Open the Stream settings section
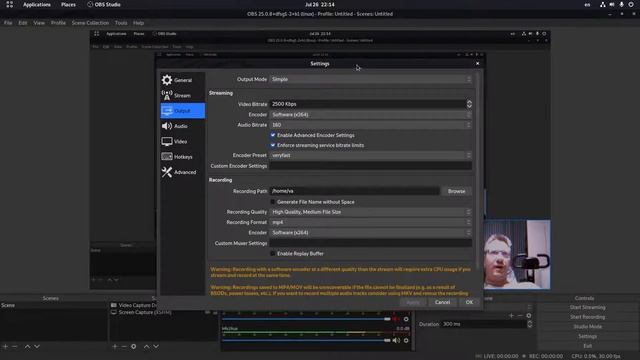This screenshot has height=360, width=640. tap(182, 96)
